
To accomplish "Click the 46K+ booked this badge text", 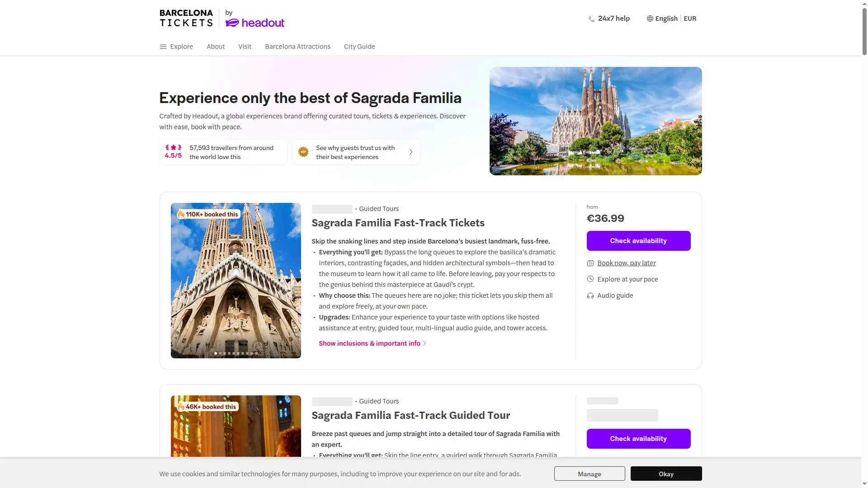I will click(211, 407).
